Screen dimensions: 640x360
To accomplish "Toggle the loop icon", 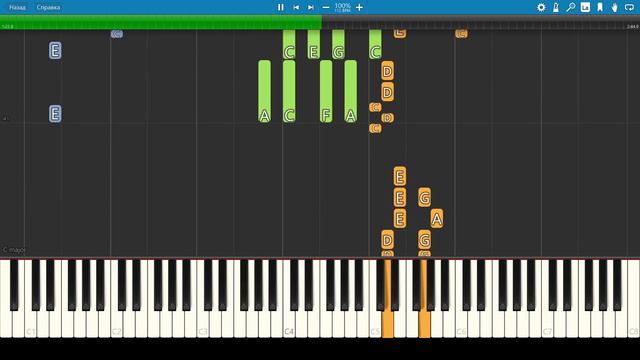I will pyautogui.click(x=629, y=7).
